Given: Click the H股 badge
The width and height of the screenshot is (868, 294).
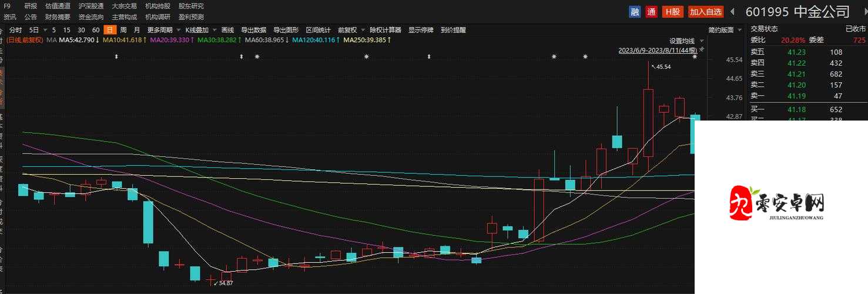Looking at the screenshot, I should coord(673,12).
